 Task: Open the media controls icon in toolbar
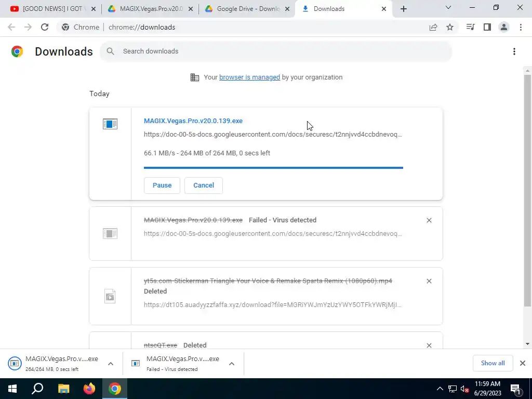pos(470,27)
